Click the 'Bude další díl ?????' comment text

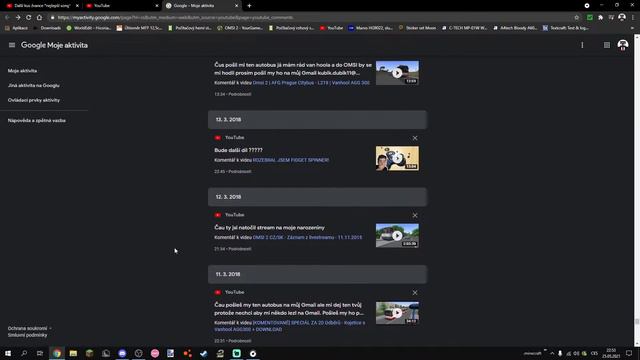(x=238, y=150)
